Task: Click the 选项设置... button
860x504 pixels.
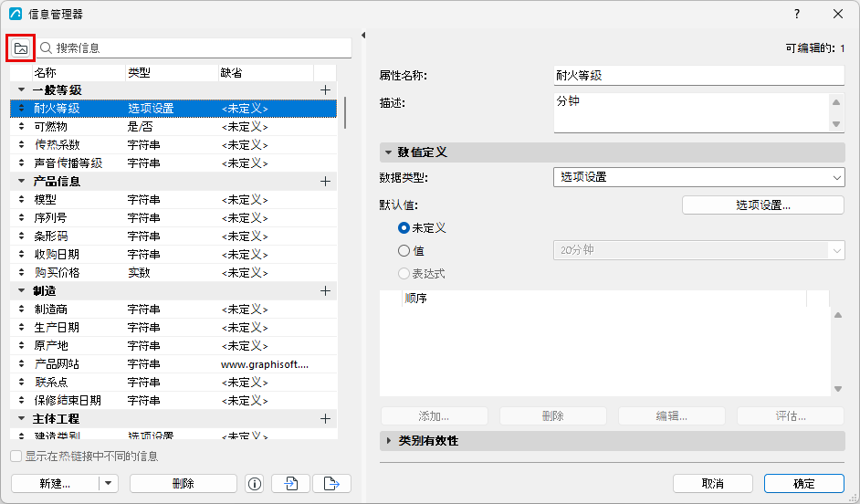Action: (x=763, y=205)
